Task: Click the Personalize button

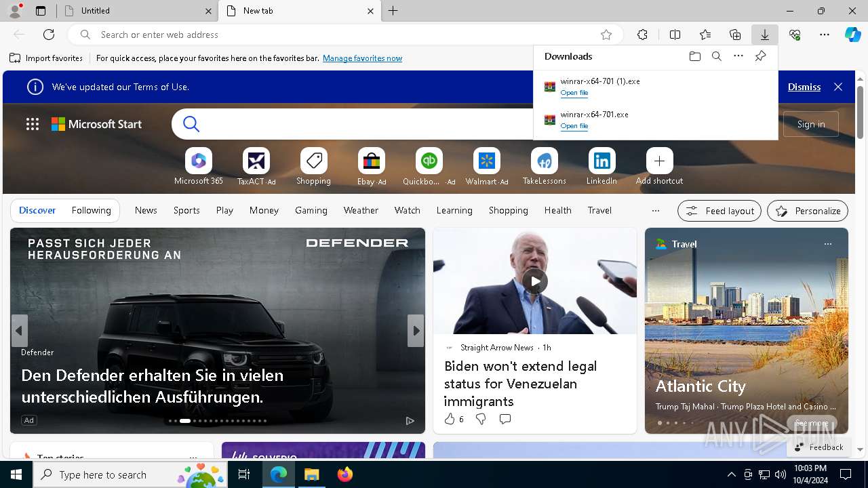Action: [x=808, y=211]
